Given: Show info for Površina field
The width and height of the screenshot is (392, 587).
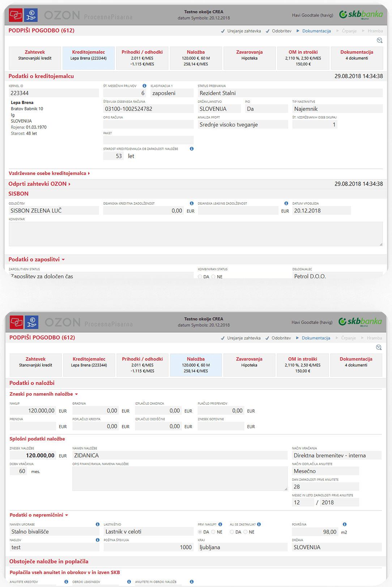Looking at the screenshot, I should pyautogui.click(x=345, y=524).
